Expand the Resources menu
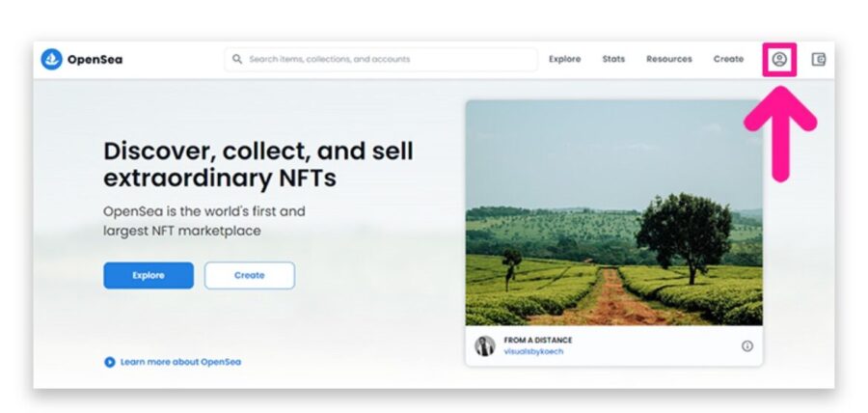This screenshot has height=413, width=868. point(668,59)
